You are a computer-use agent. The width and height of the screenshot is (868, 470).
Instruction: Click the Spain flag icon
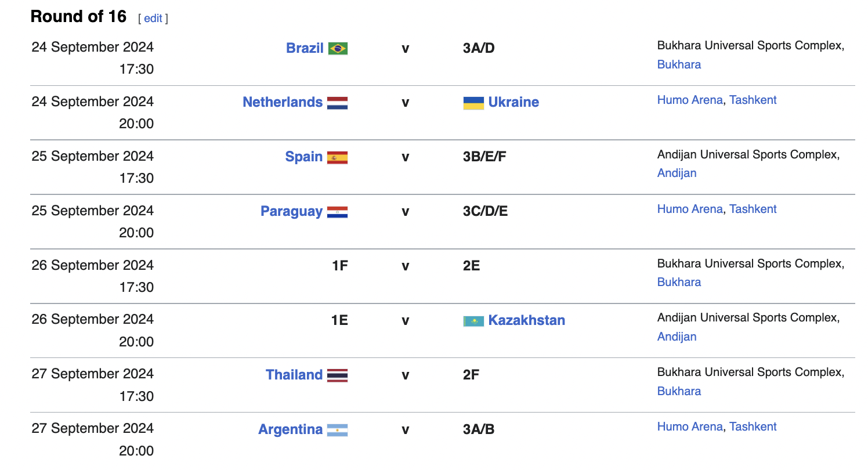[337, 158]
